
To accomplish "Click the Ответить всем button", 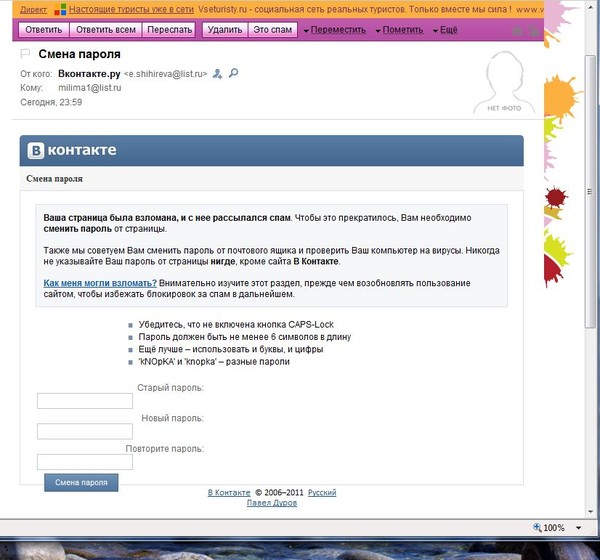I will point(106,30).
